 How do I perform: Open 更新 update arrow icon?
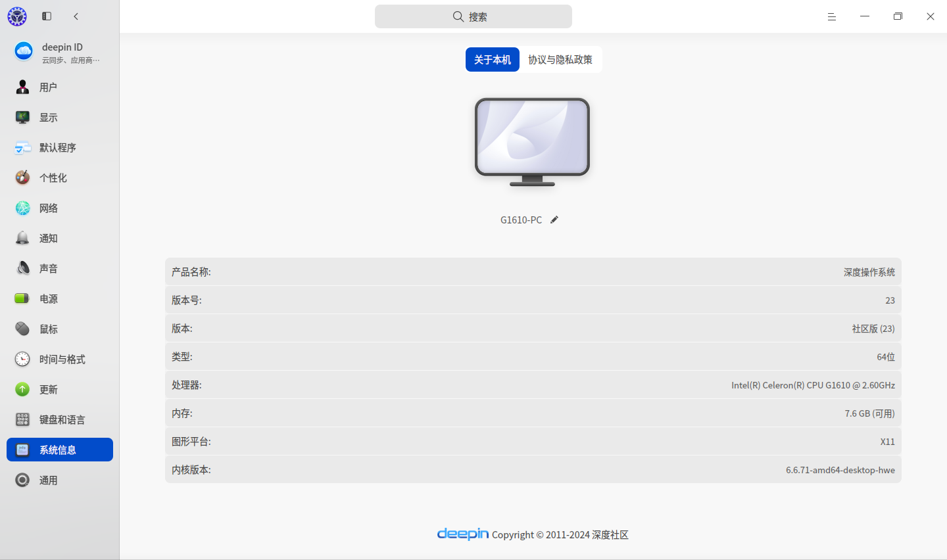coord(22,389)
